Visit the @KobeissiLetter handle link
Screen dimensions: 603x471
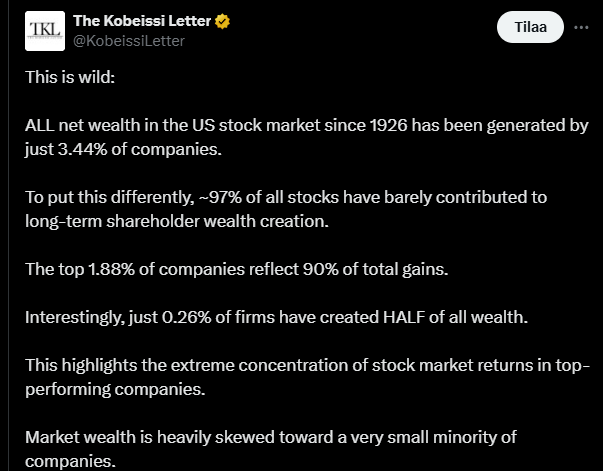point(129,41)
